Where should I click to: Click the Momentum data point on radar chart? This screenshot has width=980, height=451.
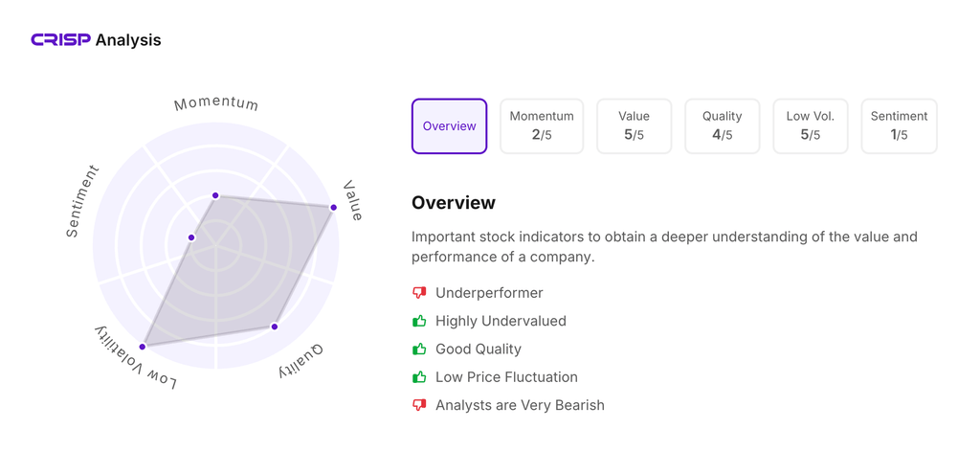(215, 195)
